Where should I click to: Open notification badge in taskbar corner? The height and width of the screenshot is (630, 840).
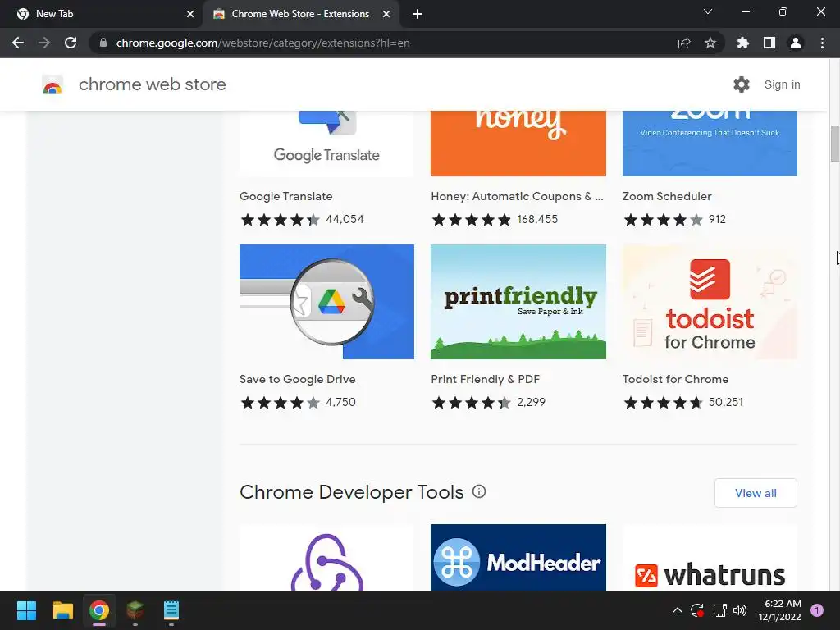point(817,610)
